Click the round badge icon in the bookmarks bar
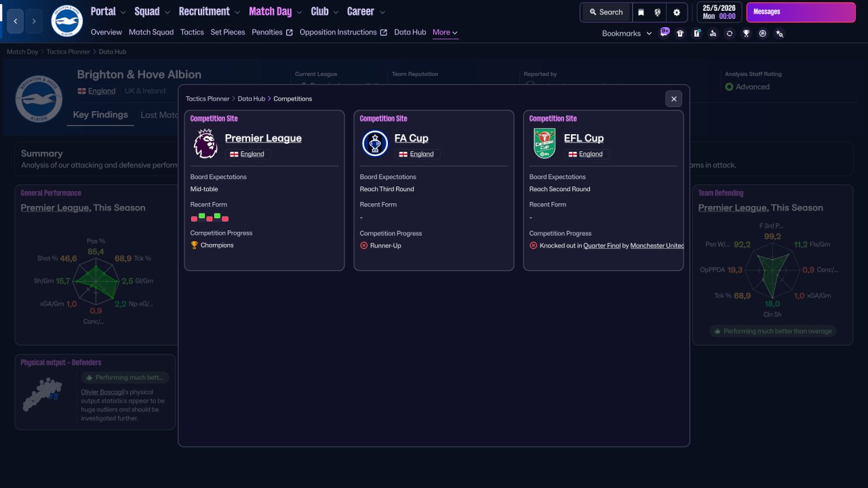This screenshot has height=488, width=868. click(763, 33)
